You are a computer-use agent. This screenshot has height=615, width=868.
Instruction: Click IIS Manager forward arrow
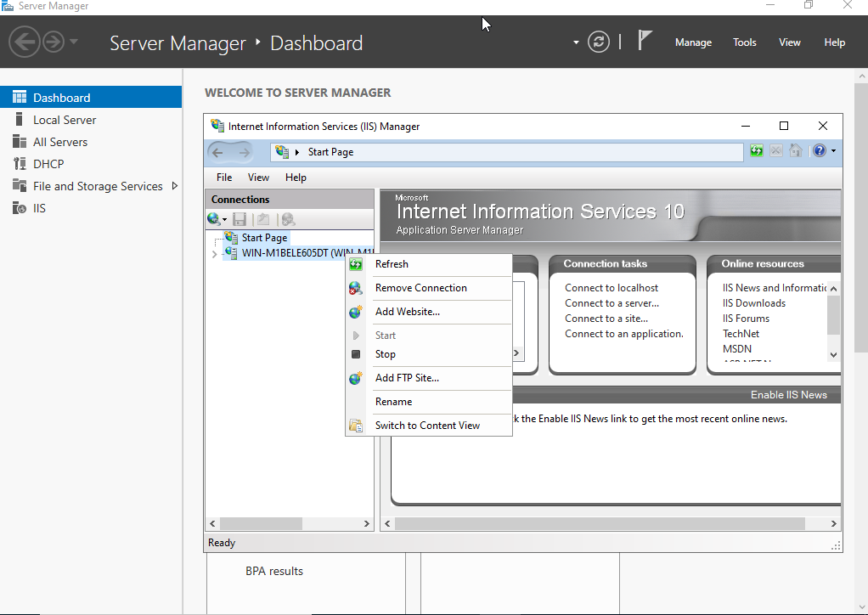(244, 152)
